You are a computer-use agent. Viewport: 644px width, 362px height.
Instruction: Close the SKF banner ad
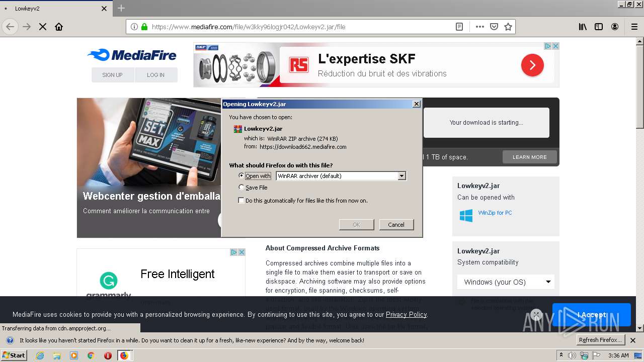555,46
